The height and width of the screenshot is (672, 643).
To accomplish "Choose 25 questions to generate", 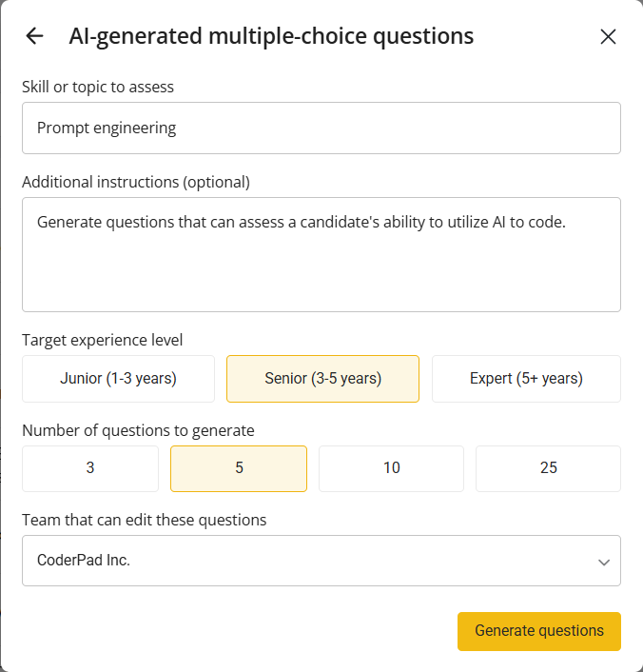I will tap(548, 468).
